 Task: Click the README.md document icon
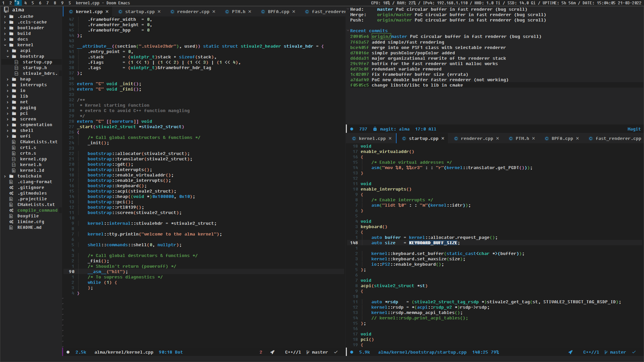pos(11,227)
